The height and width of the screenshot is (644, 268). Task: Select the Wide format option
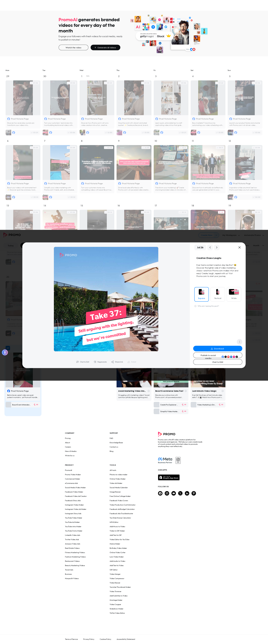[x=234, y=294]
